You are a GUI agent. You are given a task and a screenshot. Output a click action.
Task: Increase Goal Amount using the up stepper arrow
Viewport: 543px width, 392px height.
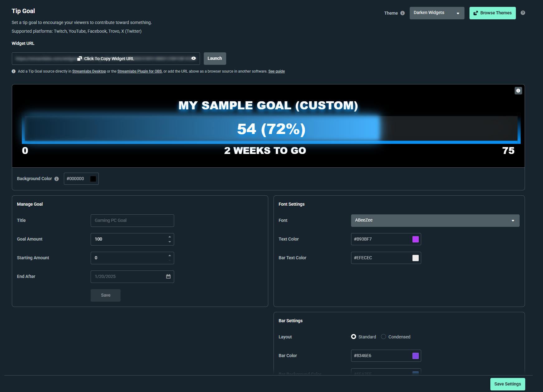169,237
